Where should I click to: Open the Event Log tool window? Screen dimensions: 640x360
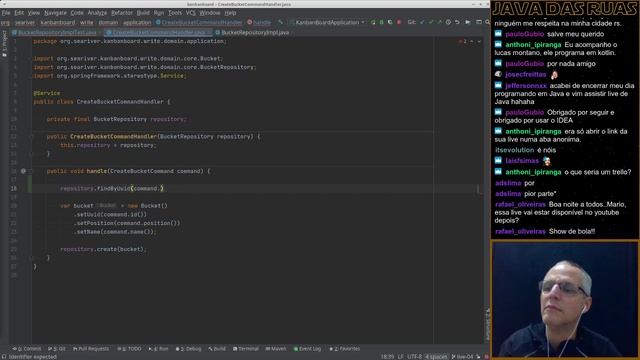(307, 349)
